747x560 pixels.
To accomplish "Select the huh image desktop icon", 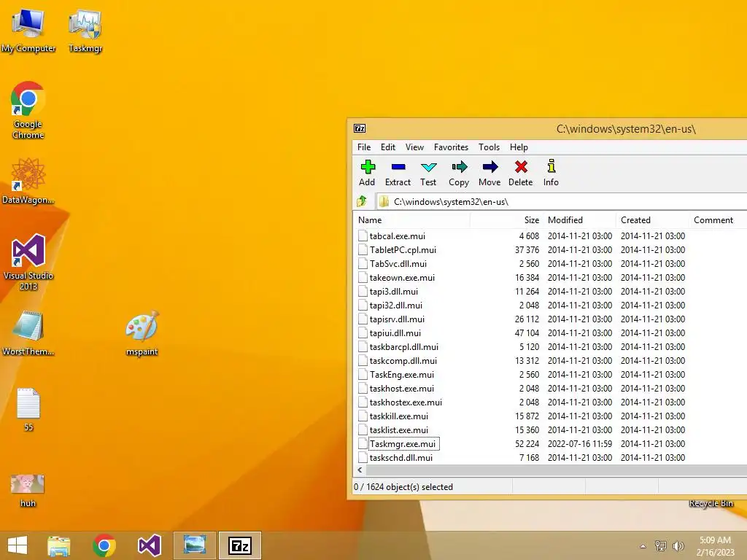I will (28, 491).
